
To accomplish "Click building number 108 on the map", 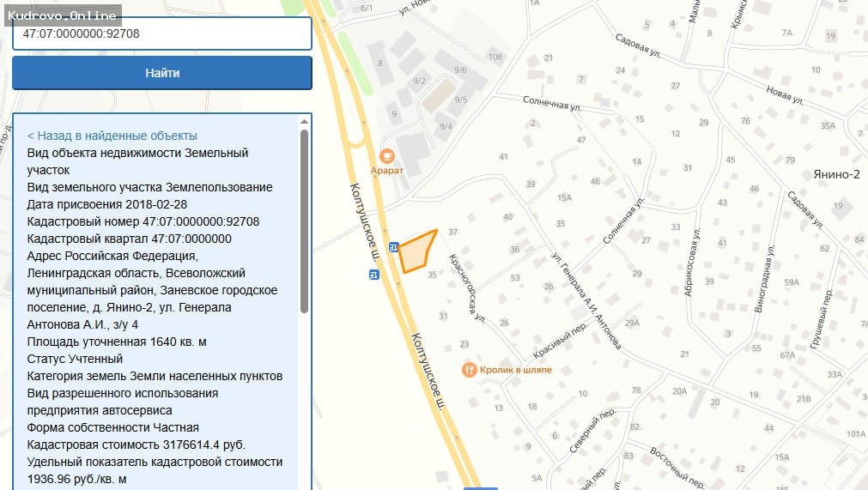I will point(495,57).
